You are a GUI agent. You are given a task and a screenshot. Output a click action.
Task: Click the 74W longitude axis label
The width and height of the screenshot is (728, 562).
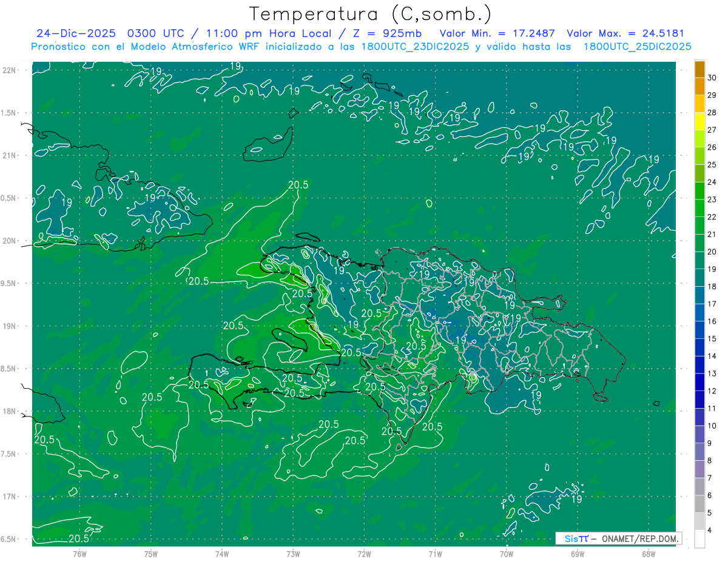tap(221, 554)
